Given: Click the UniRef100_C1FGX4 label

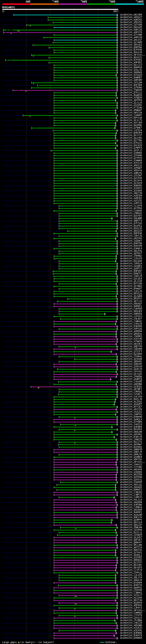Looking at the screenshot, I should click(131, 130).
